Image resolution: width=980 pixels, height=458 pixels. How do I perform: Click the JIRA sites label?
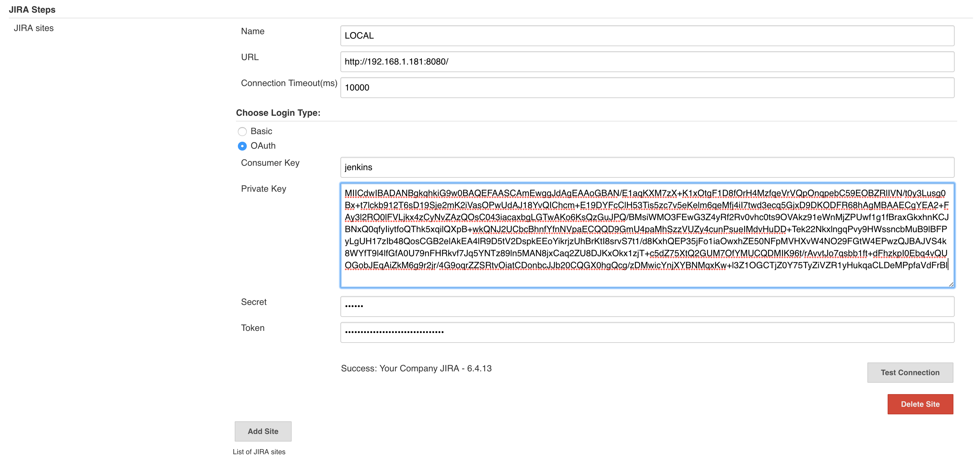click(34, 28)
